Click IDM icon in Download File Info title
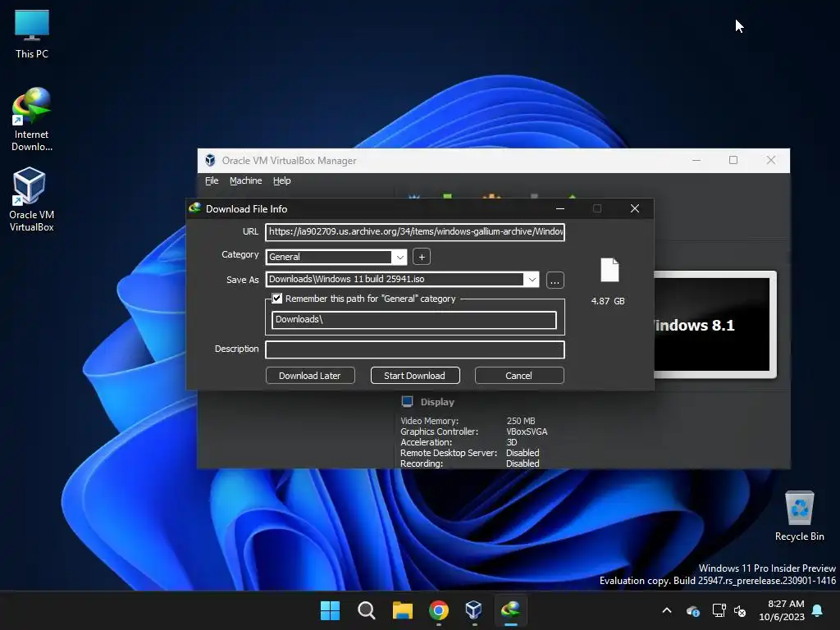840x630 pixels. click(x=195, y=208)
